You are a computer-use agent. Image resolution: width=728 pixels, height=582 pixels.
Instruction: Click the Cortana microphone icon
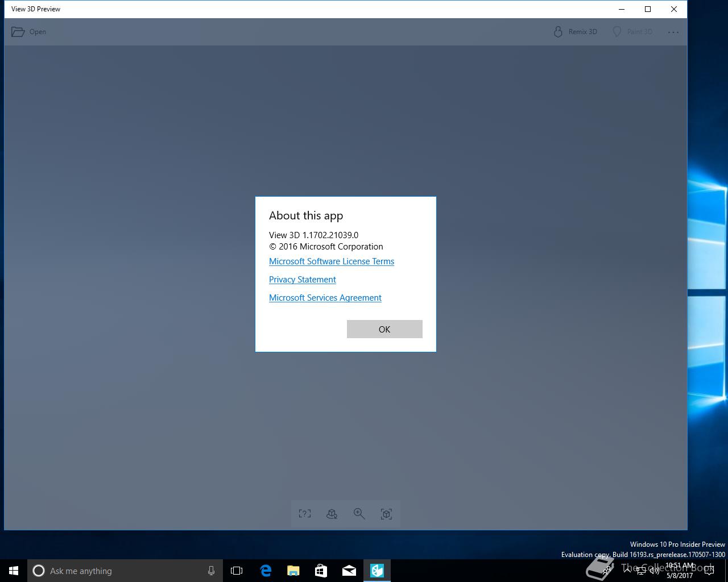[x=211, y=571]
